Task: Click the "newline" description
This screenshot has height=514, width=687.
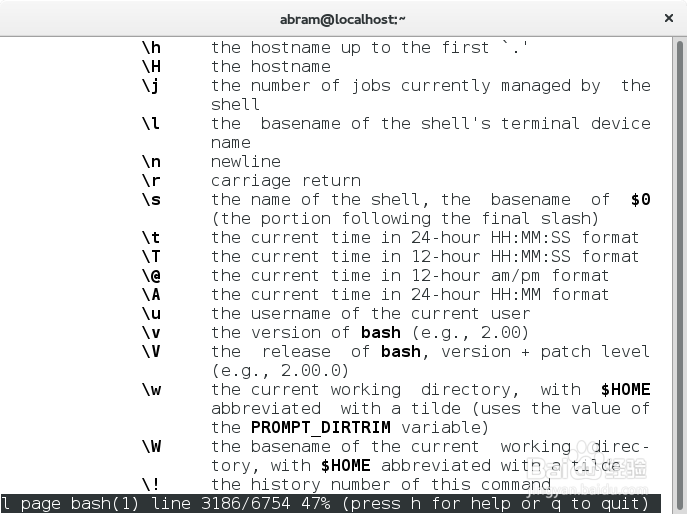Action: pos(245,162)
